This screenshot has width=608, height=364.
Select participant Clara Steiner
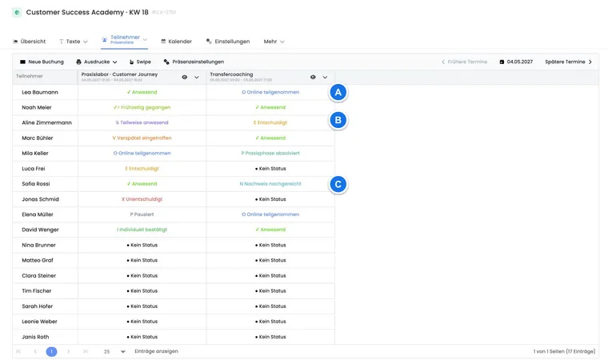[x=38, y=276]
